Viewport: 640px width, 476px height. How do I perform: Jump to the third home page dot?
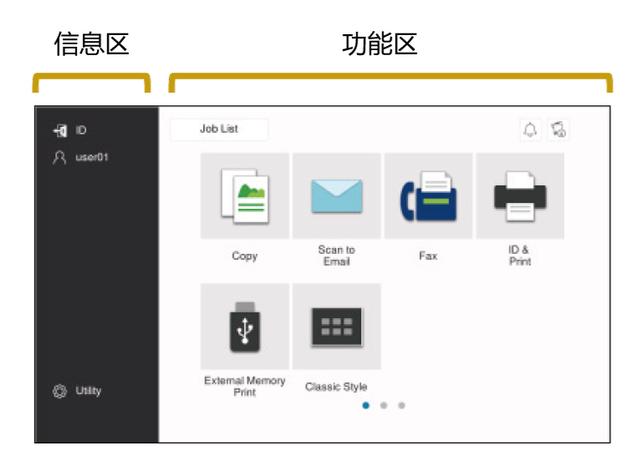(x=402, y=407)
